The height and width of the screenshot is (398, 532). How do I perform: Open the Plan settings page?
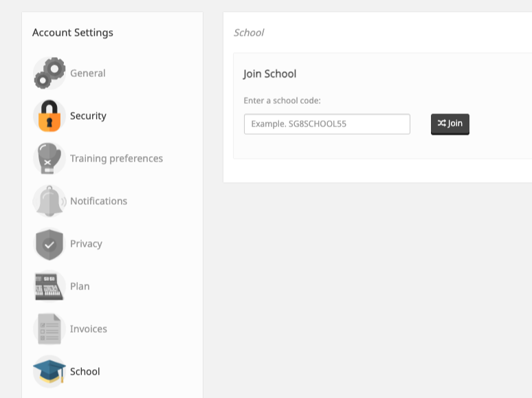click(80, 287)
